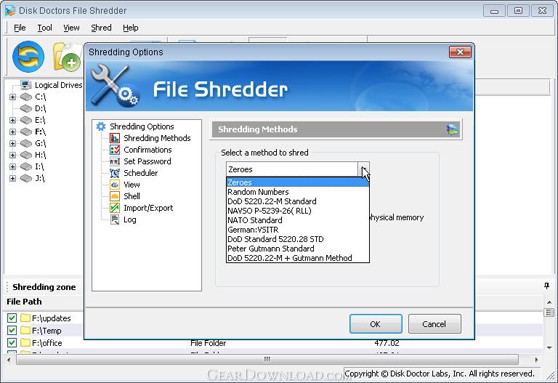This screenshot has height=383, width=558.
Task: Select Set Password tree item
Action: (x=147, y=162)
